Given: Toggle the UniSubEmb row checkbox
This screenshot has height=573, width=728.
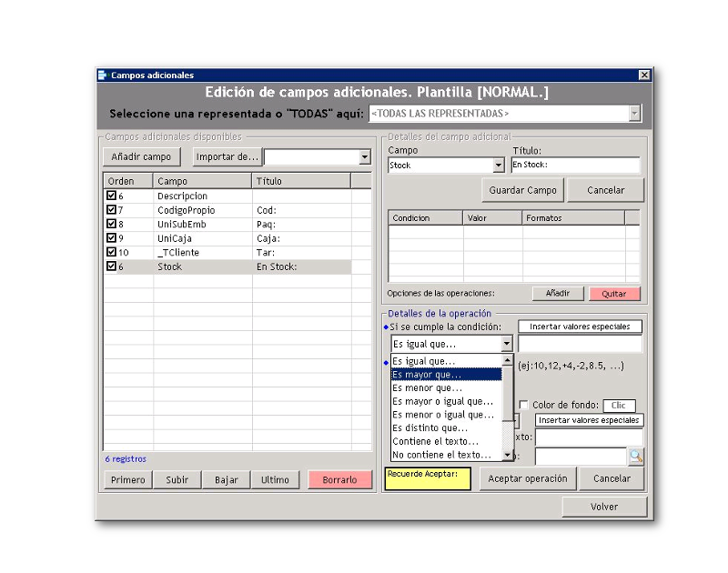Looking at the screenshot, I should coord(111,224).
